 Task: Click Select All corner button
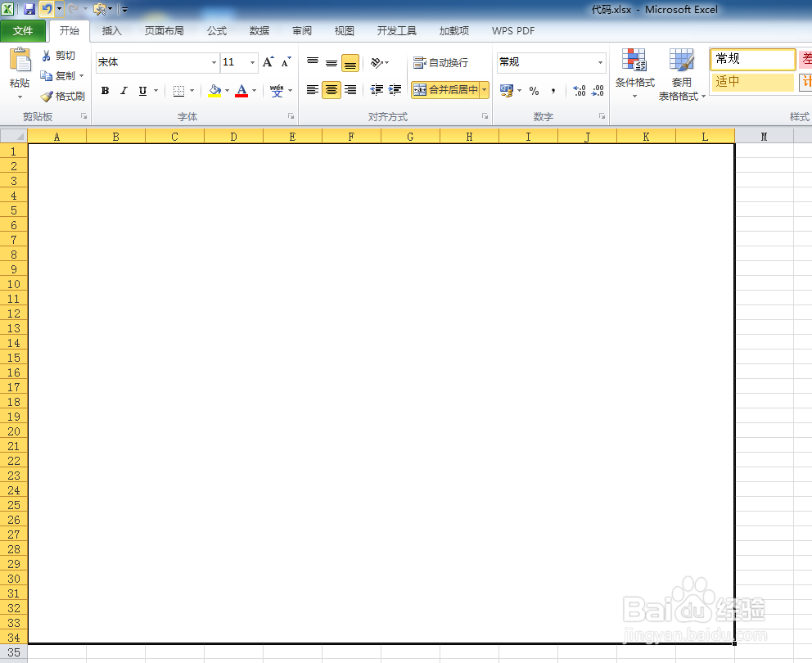(x=13, y=136)
